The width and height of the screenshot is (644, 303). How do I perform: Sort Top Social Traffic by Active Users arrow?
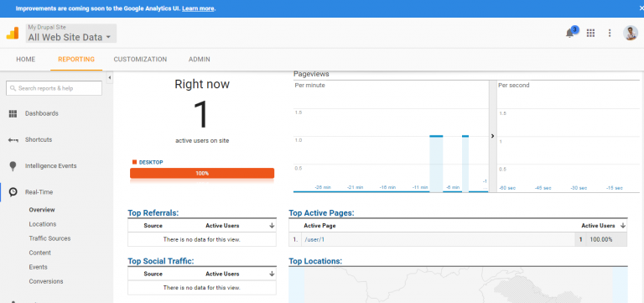click(x=272, y=274)
